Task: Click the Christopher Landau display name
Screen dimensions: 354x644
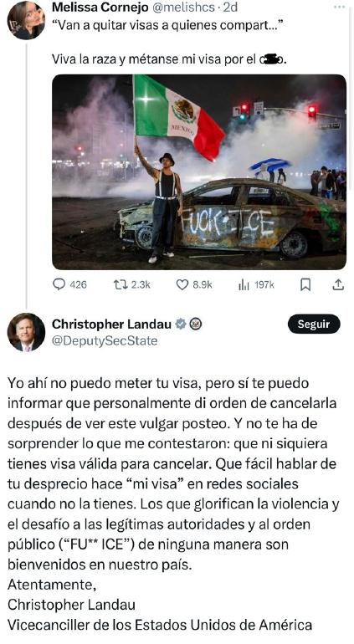Action: point(111,324)
